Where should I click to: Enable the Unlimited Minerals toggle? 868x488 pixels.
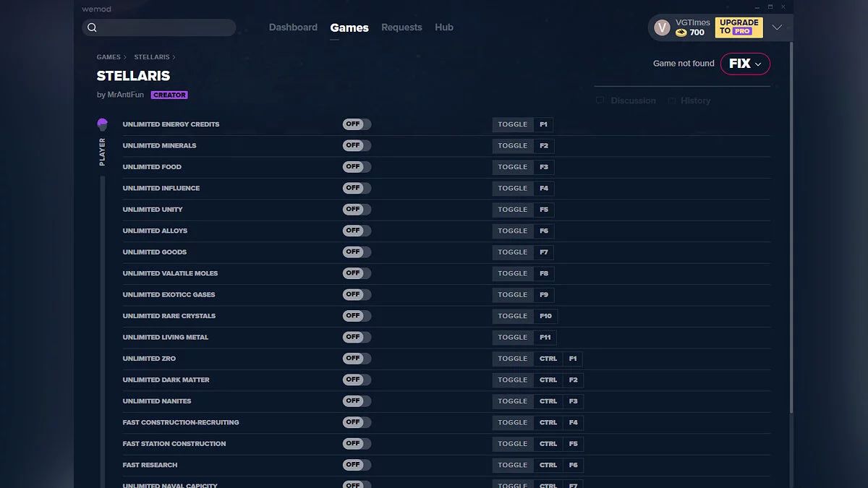coord(357,145)
